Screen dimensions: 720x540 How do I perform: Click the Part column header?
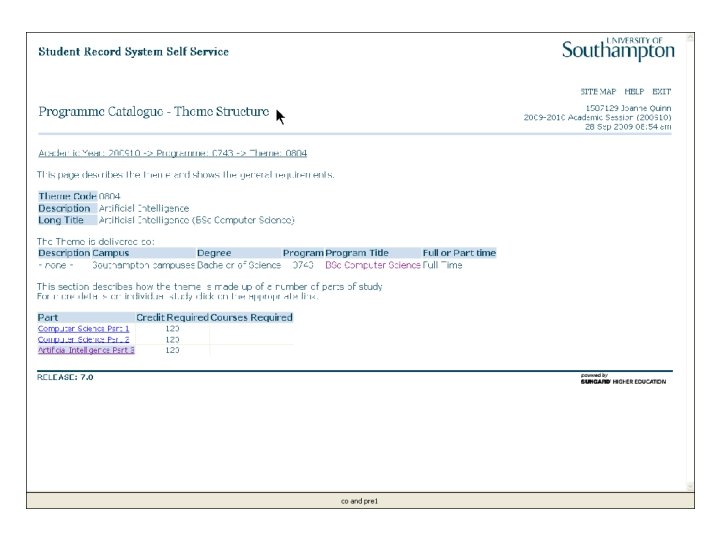[x=86, y=318]
